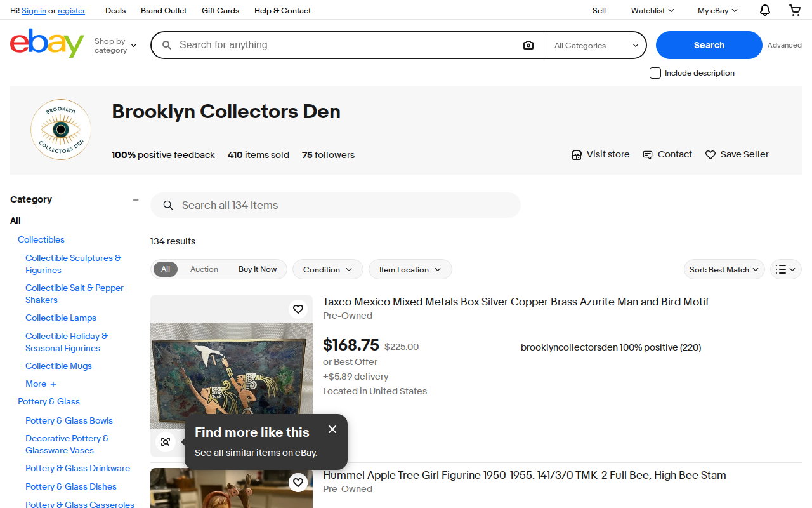Open the Help & Contact link
812x508 pixels.
[x=282, y=10]
